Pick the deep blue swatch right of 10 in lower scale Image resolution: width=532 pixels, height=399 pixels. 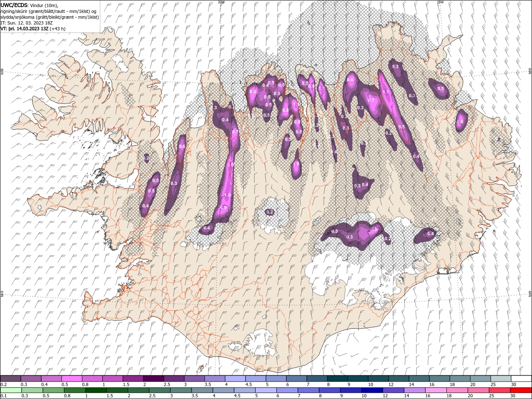pyautogui.click(x=372, y=390)
